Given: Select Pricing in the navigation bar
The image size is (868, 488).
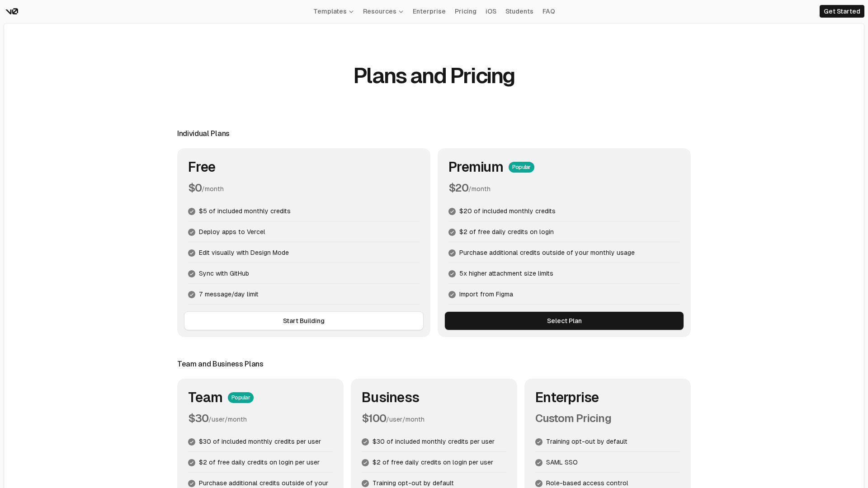Looking at the screenshot, I should [x=465, y=11].
